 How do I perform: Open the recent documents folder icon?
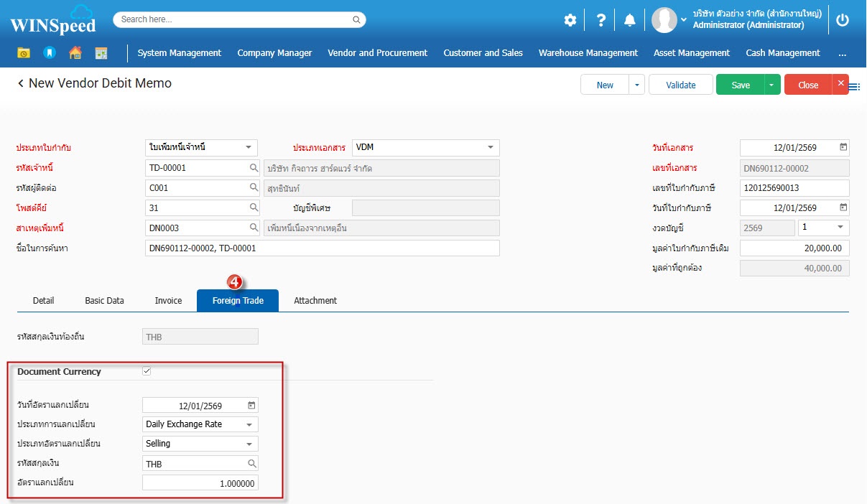(x=24, y=53)
